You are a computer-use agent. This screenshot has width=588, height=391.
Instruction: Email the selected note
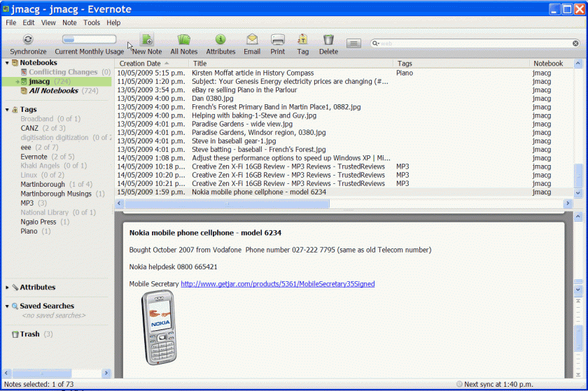coord(252,39)
